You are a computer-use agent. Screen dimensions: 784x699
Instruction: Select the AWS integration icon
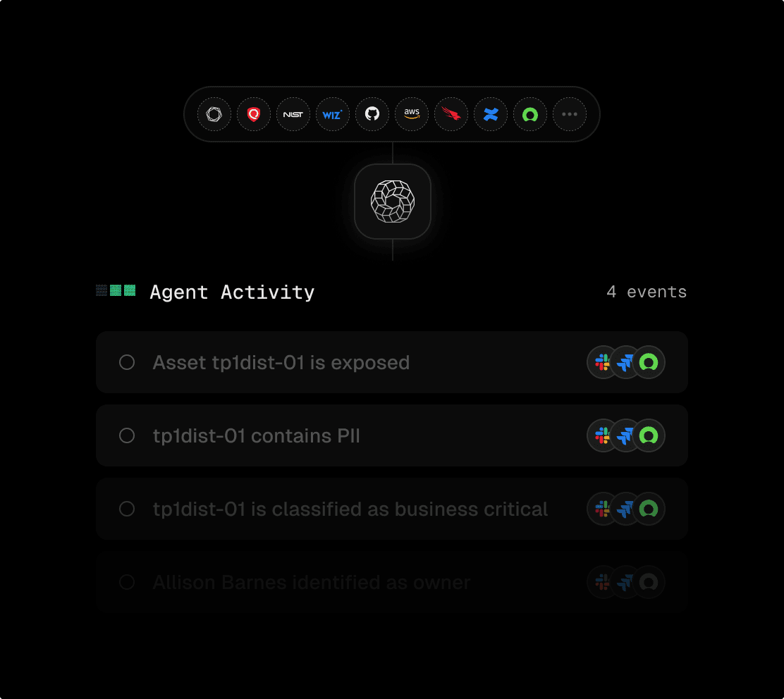coord(412,114)
